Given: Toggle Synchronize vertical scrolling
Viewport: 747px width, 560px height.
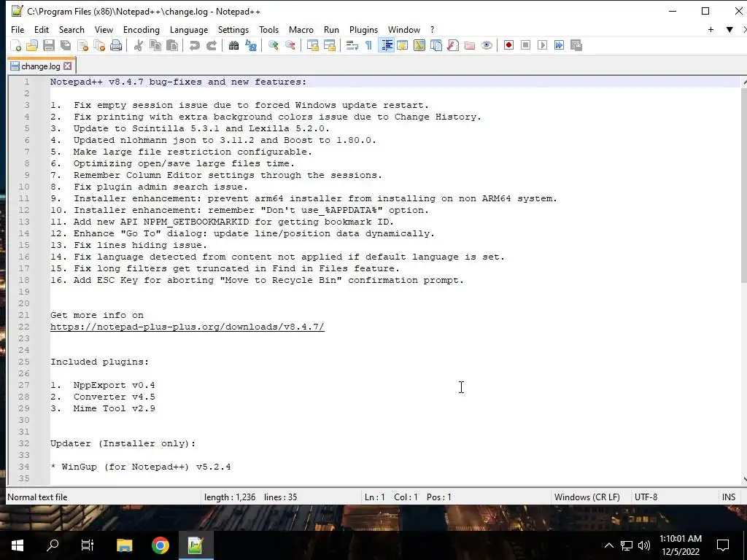Looking at the screenshot, I should (x=312, y=45).
